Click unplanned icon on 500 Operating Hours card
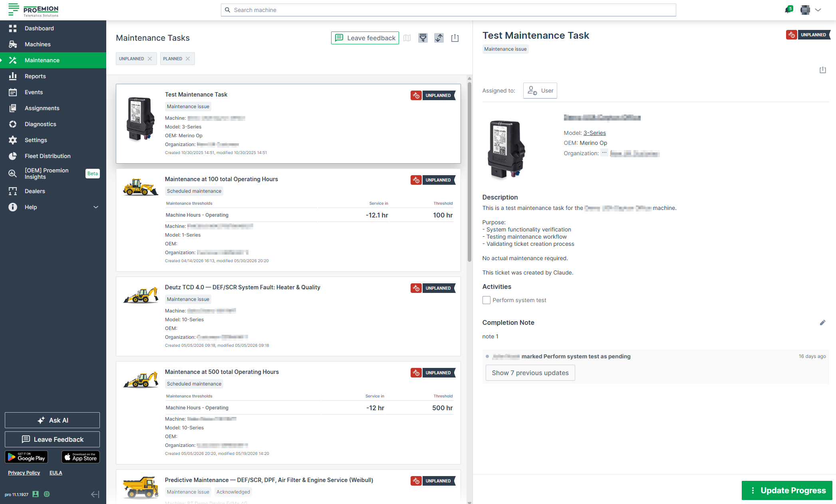 point(416,373)
